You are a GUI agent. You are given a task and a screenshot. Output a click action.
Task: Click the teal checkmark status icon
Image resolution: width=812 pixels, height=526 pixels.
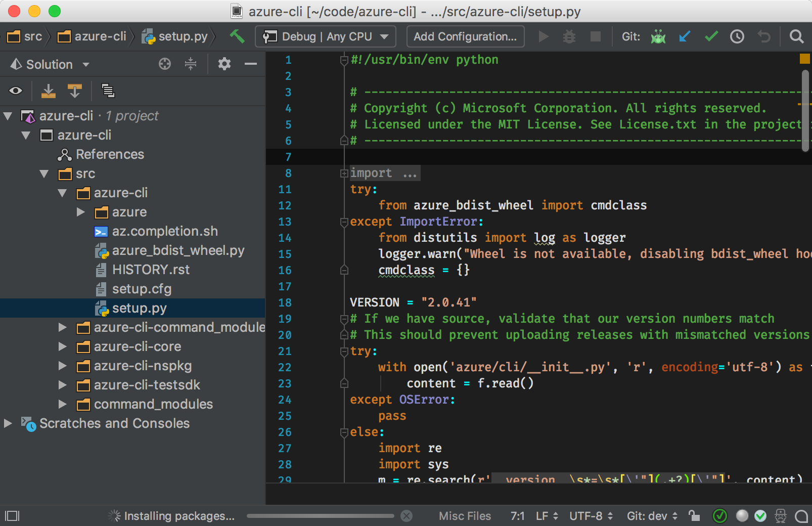click(x=760, y=516)
